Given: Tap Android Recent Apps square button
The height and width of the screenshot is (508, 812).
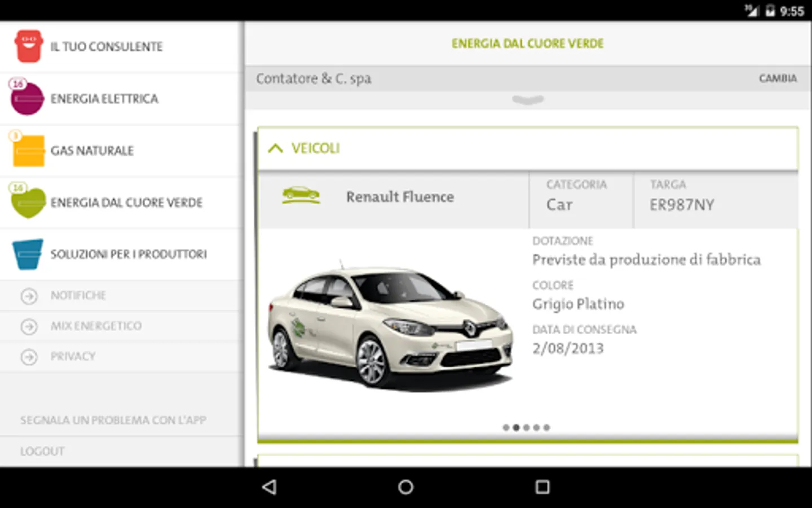Looking at the screenshot, I should point(542,487).
